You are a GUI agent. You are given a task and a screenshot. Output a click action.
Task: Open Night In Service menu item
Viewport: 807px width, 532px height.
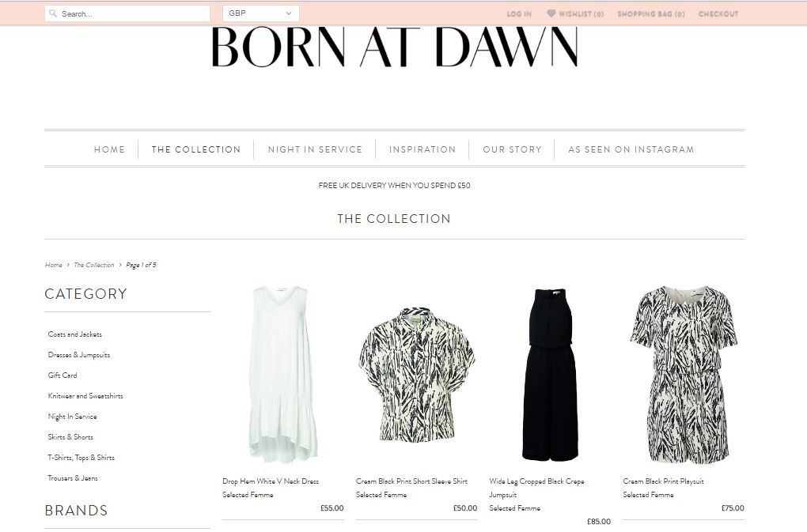[x=315, y=149]
